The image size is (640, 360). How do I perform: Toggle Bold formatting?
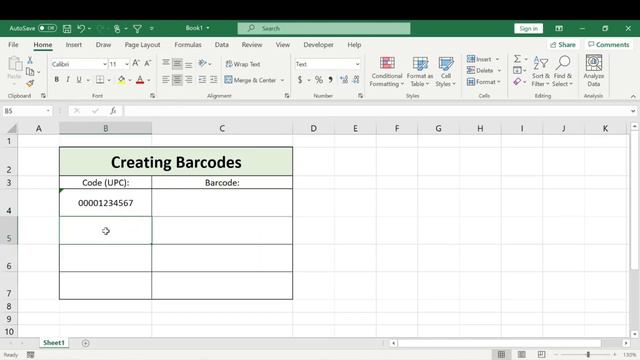(x=56, y=80)
